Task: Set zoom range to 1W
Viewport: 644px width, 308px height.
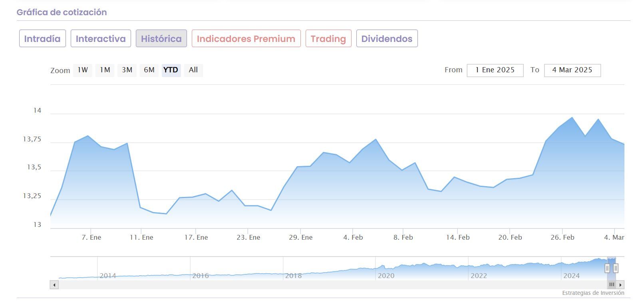Action: coord(83,70)
